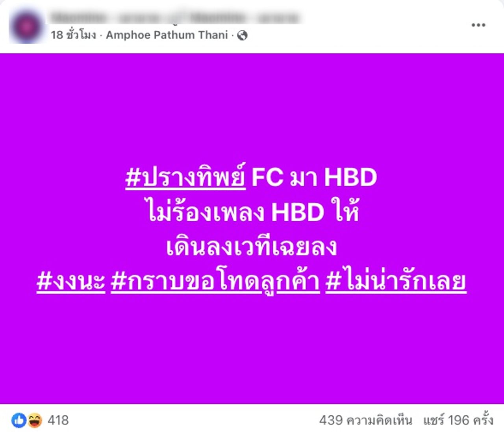Screen dimensions: 504x432
Task: Open the poster's blurred profile avatar
Action: coord(27,26)
